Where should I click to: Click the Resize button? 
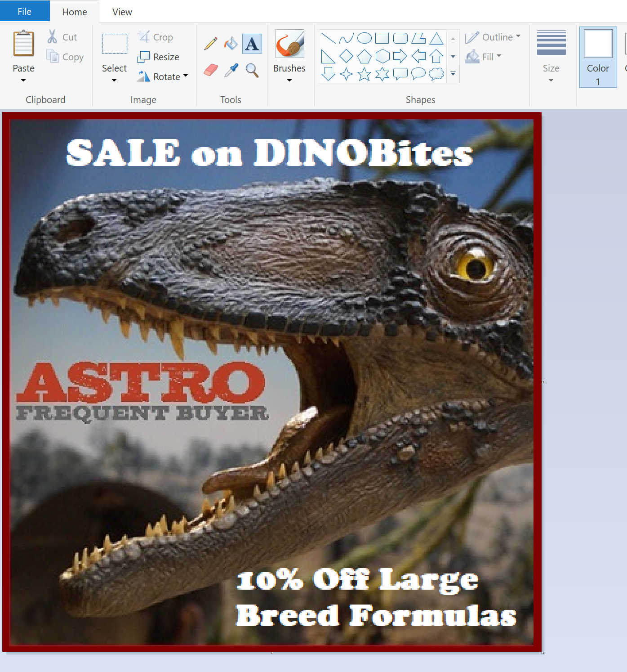point(158,57)
